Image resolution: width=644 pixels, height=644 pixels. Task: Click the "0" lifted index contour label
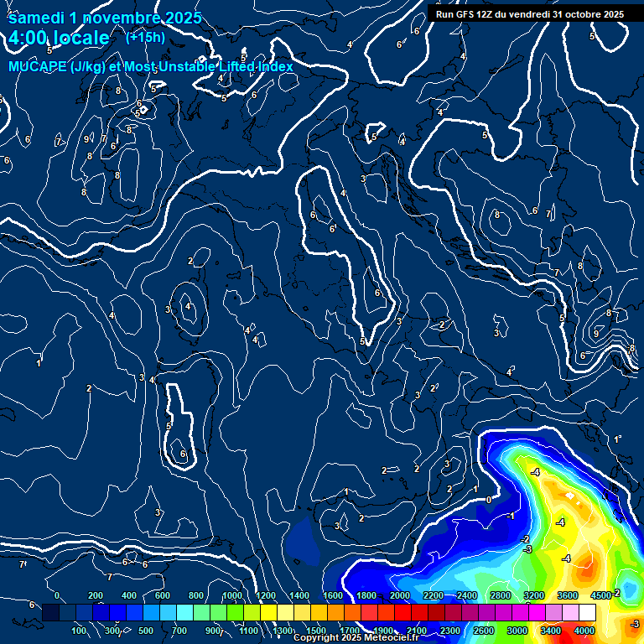click(x=489, y=499)
